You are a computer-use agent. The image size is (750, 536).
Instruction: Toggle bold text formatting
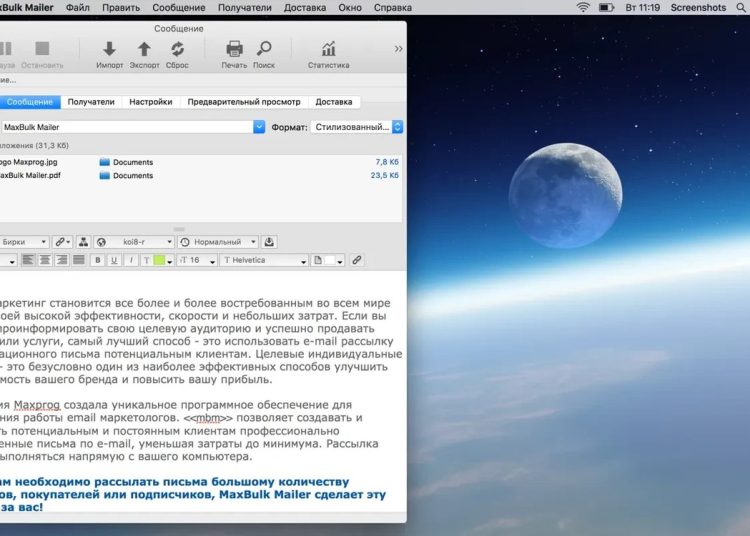[98, 260]
